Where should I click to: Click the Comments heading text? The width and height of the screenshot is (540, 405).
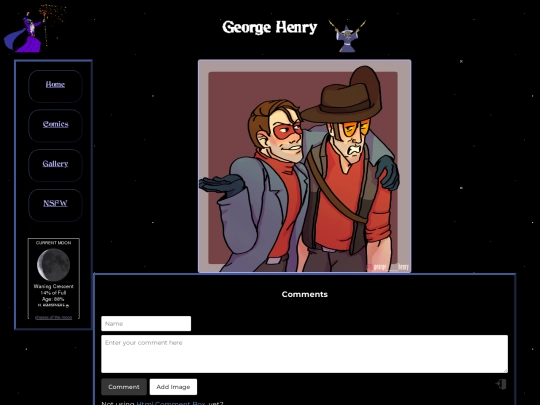pyautogui.click(x=304, y=294)
